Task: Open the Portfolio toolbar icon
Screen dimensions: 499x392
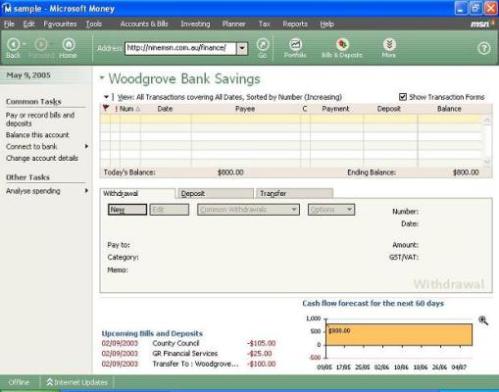Action: coord(295,44)
